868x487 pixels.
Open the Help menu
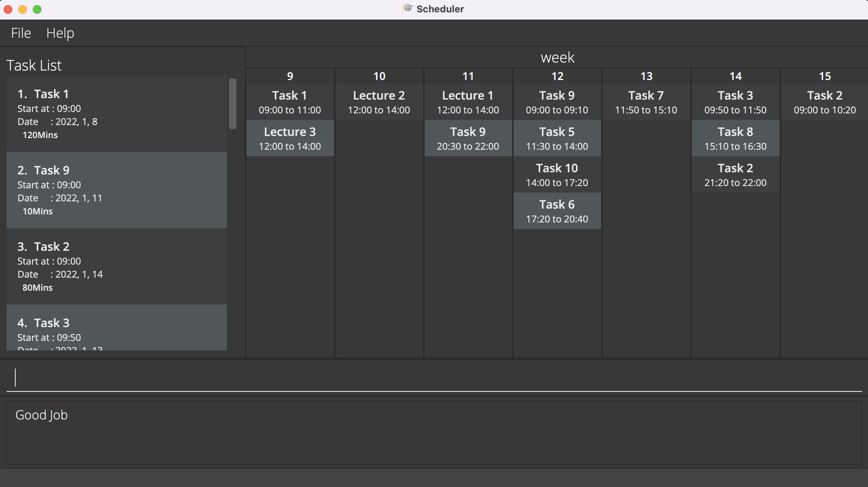(x=60, y=33)
